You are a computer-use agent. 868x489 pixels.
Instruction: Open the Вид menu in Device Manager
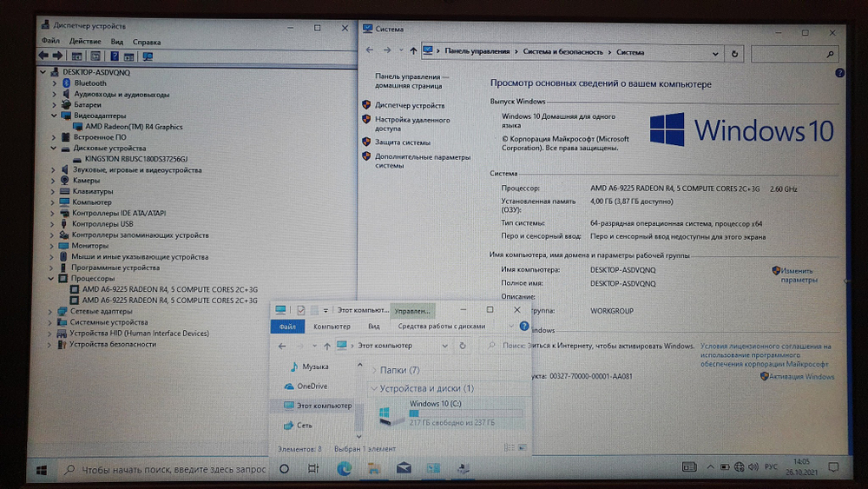(x=117, y=42)
